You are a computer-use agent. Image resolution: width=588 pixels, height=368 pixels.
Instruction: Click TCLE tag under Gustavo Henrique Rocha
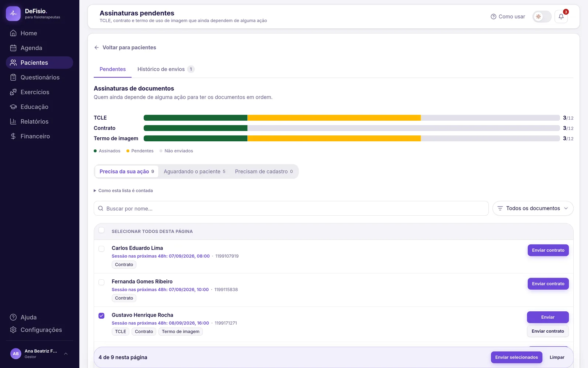click(121, 332)
